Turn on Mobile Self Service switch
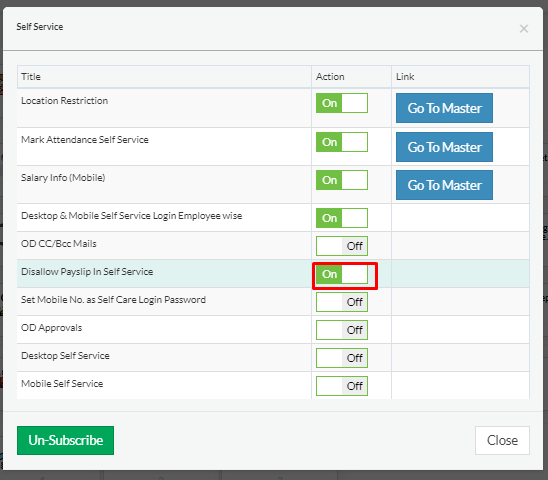The image size is (548, 480). [x=342, y=386]
